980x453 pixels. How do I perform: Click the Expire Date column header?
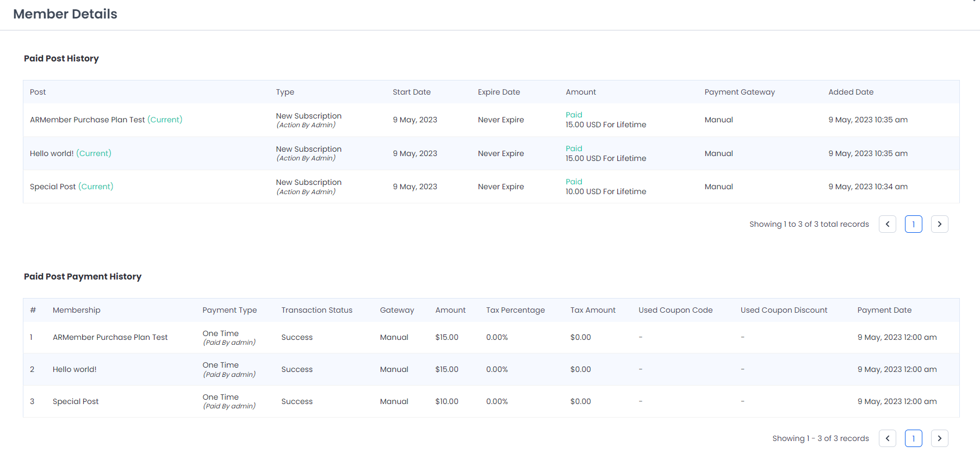[499, 92]
